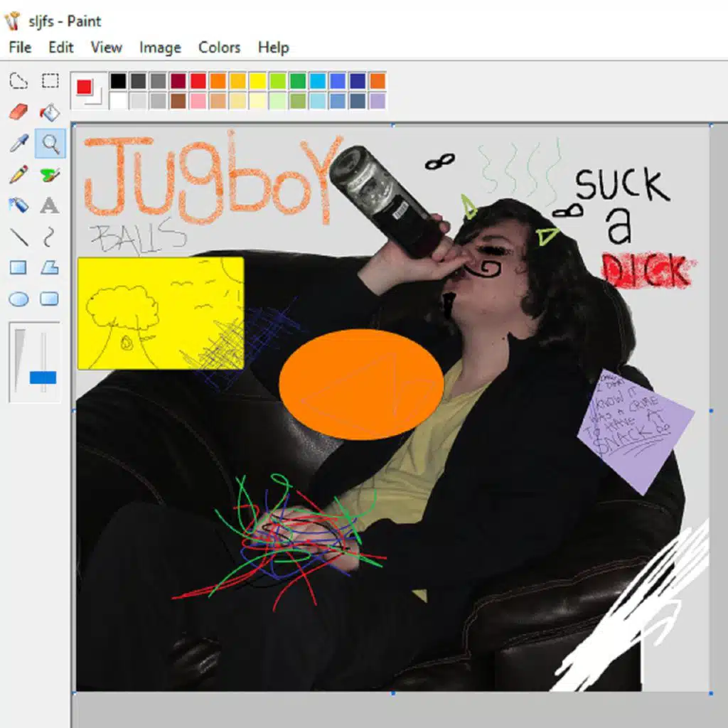Choose the yellow swatch in the palette

pos(257,81)
